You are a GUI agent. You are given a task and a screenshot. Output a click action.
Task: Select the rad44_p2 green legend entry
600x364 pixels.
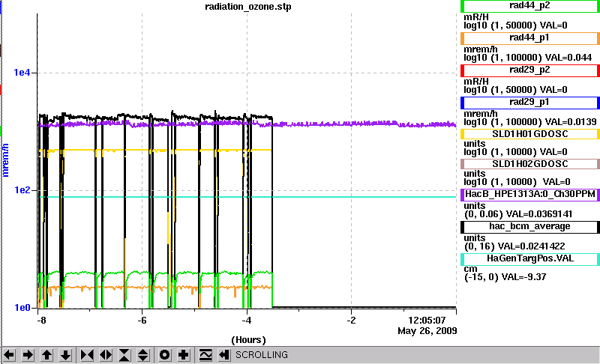coord(530,6)
